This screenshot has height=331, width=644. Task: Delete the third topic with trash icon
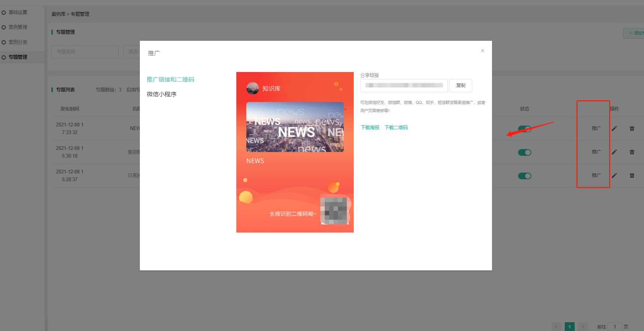point(632,176)
